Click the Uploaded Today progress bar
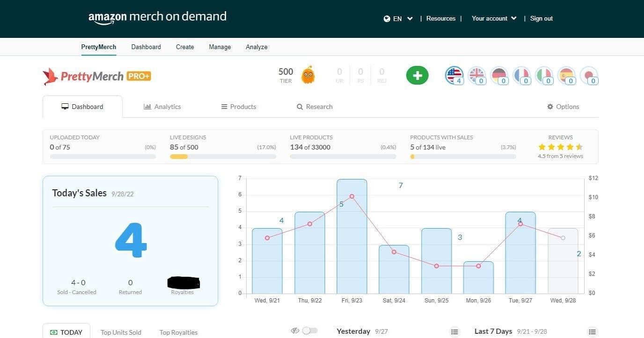 point(103,157)
